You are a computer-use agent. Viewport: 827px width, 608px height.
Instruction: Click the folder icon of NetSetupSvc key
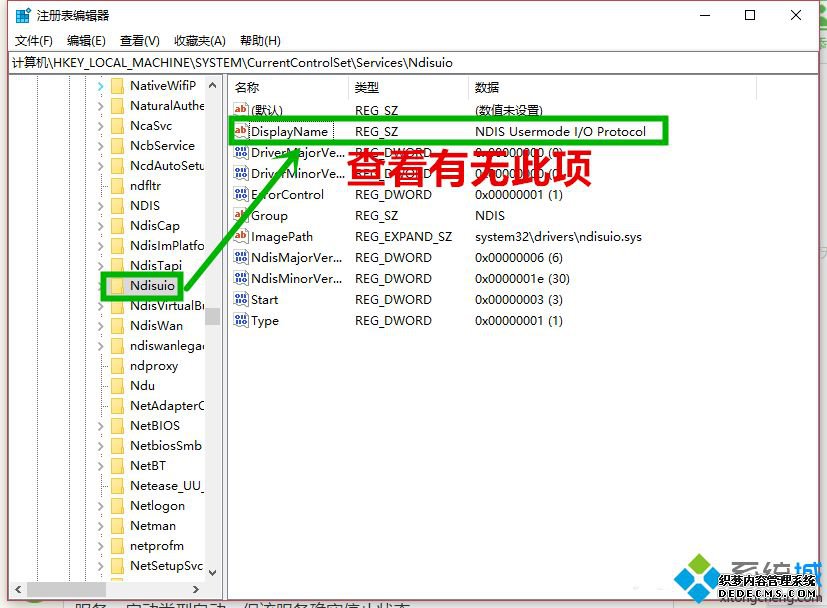118,566
